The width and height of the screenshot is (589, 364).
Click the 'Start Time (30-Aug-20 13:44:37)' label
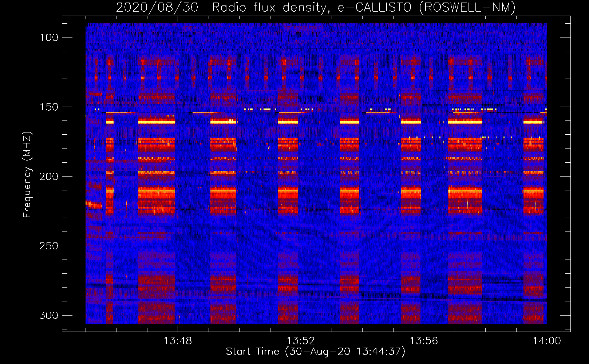(x=316, y=352)
